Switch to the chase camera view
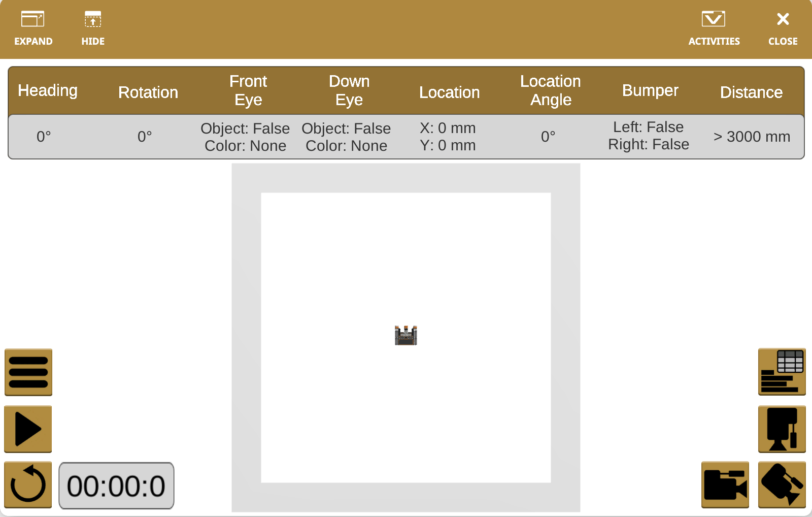The height and width of the screenshot is (517, 812). [725, 484]
